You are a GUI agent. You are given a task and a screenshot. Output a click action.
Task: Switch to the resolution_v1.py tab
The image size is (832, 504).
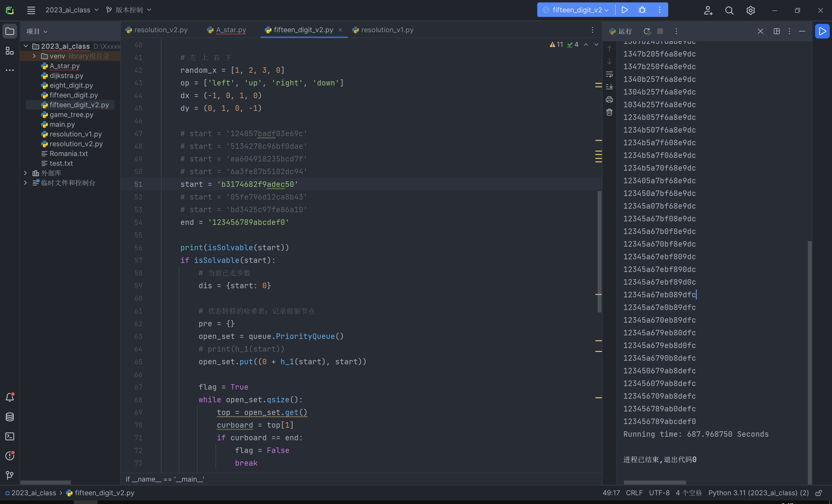click(x=387, y=30)
